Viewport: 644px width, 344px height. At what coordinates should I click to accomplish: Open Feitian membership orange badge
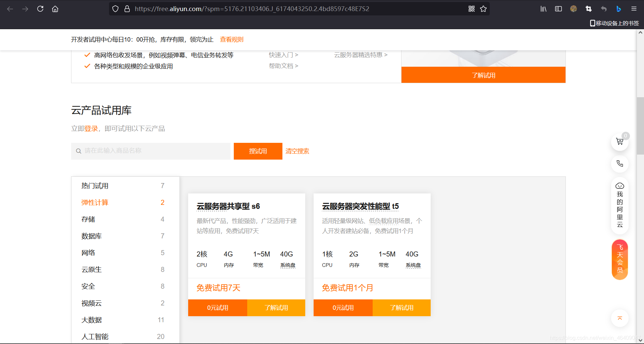[x=620, y=260]
